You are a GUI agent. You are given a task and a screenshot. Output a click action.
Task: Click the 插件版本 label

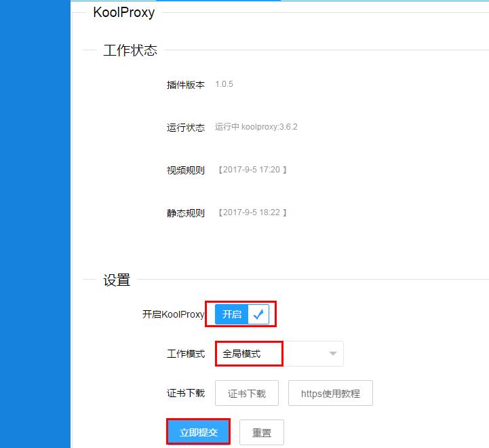click(186, 85)
